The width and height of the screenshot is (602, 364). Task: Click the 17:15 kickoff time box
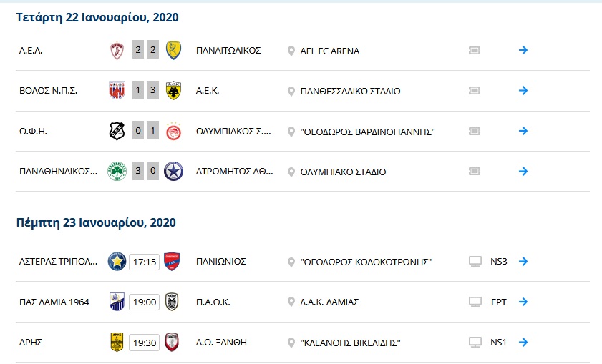(145, 262)
